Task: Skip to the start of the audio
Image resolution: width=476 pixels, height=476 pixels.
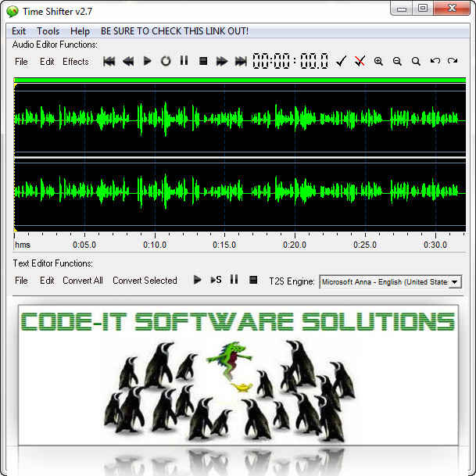Action: [109, 61]
